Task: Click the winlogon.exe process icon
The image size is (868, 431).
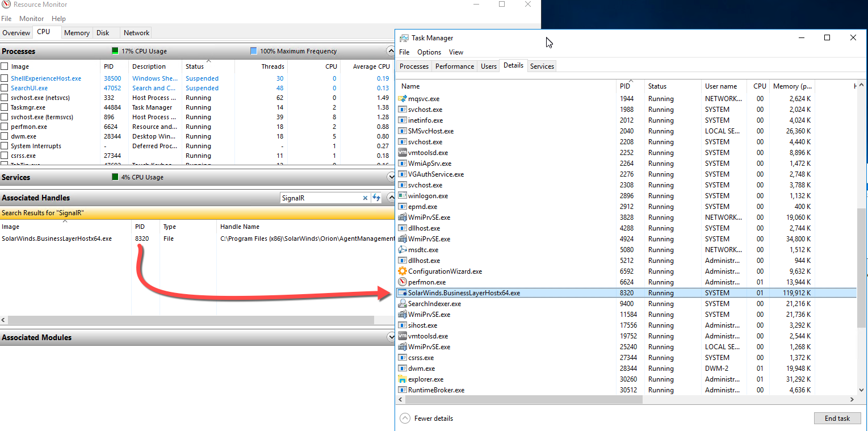Action: [402, 196]
